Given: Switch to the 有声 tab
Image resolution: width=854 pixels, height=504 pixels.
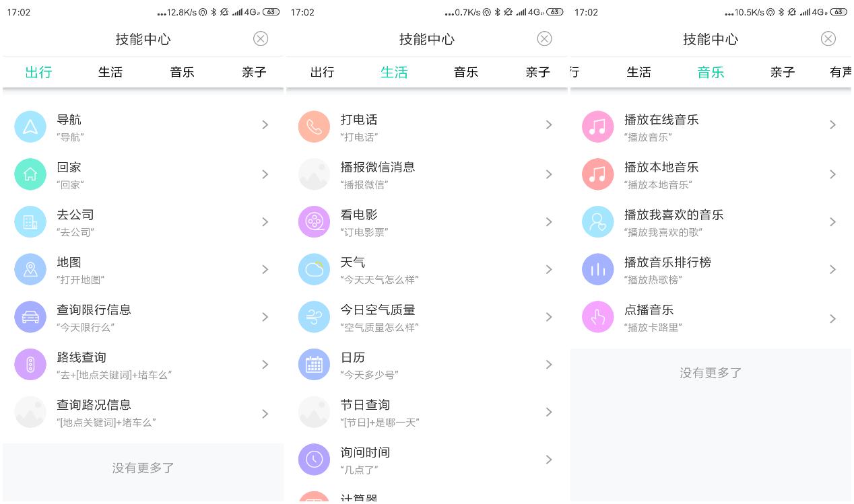Looking at the screenshot, I should 841,72.
